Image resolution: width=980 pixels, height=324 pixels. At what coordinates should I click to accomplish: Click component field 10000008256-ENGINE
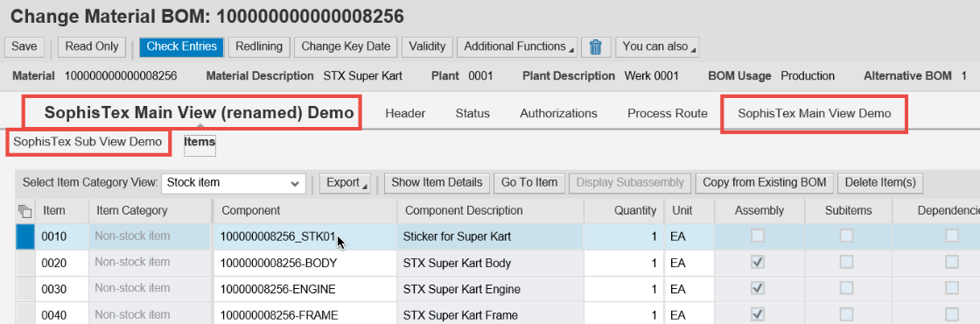pyautogui.click(x=305, y=289)
